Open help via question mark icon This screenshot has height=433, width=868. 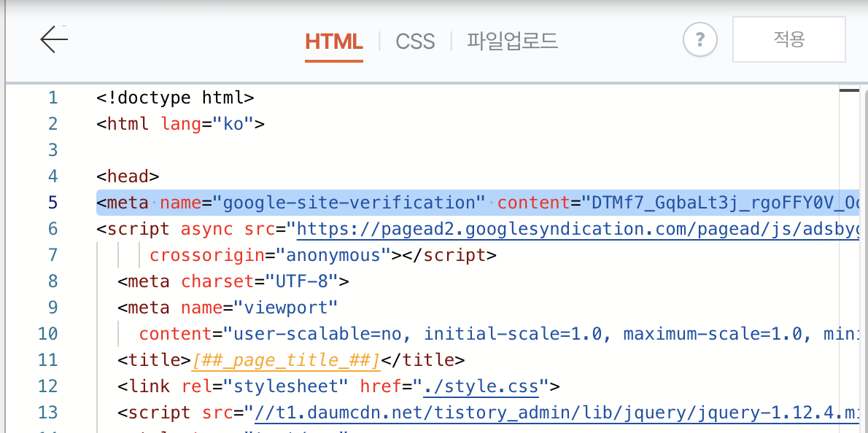tap(700, 40)
